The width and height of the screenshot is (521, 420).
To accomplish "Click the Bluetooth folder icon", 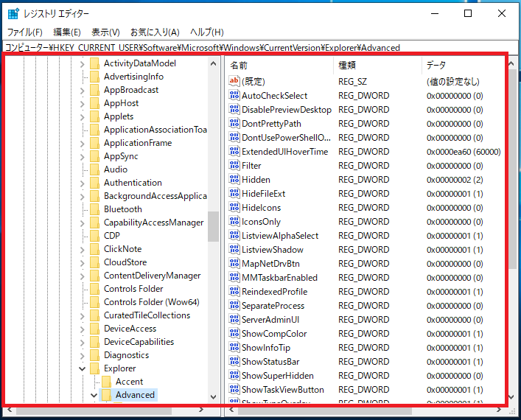I will tap(95, 209).
